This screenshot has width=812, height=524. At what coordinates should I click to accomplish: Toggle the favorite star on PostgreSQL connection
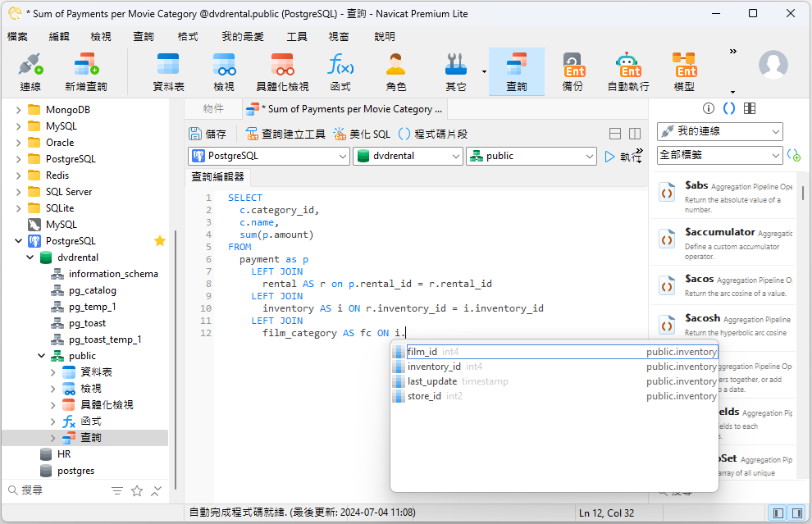coord(160,240)
